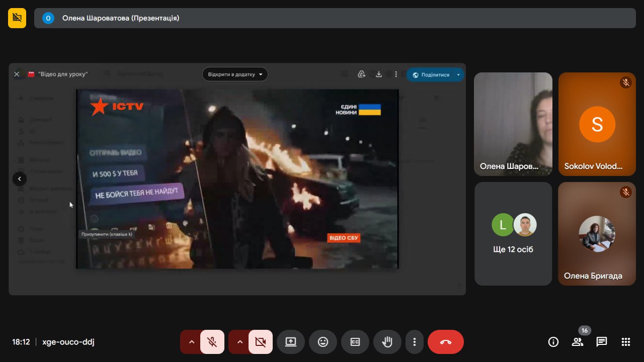Viewport: 644px width, 362px height.
Task: Expand video settings arrow beside camera
Action: tap(239, 342)
